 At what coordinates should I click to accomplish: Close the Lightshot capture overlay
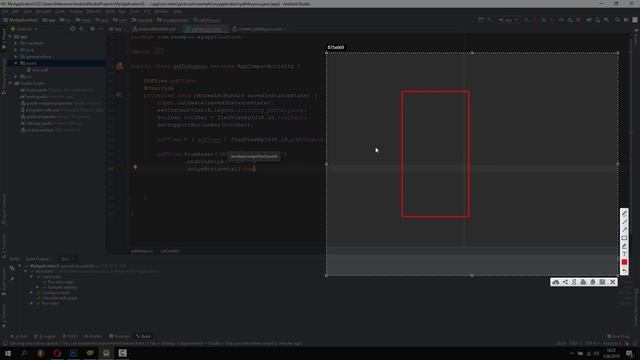click(x=612, y=282)
